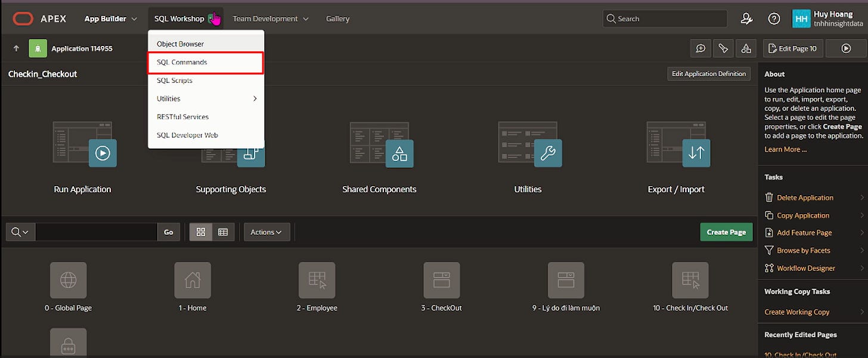The width and height of the screenshot is (868, 358).
Task: Click Browse by Facets task
Action: [x=803, y=251]
